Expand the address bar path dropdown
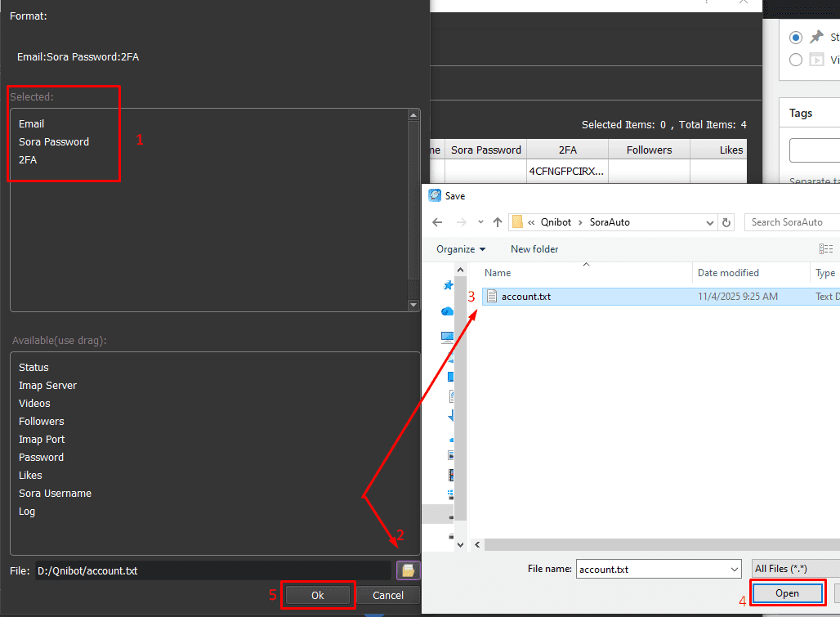840x617 pixels. 709,222
